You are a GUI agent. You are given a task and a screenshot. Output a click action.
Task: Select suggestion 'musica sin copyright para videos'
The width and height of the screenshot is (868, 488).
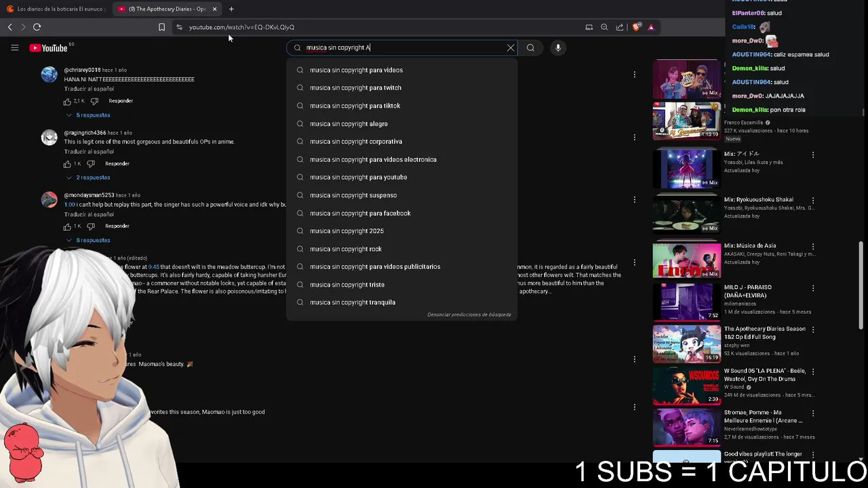401,70
